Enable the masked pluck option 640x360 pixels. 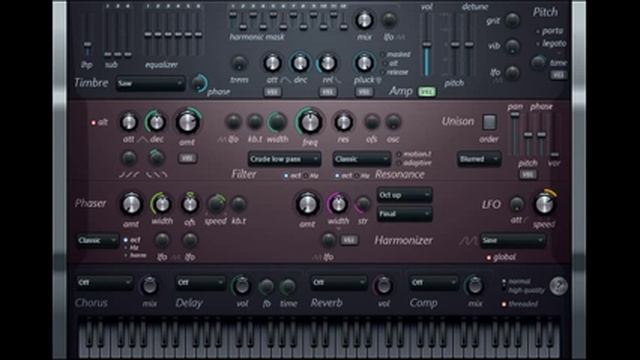coord(396,54)
